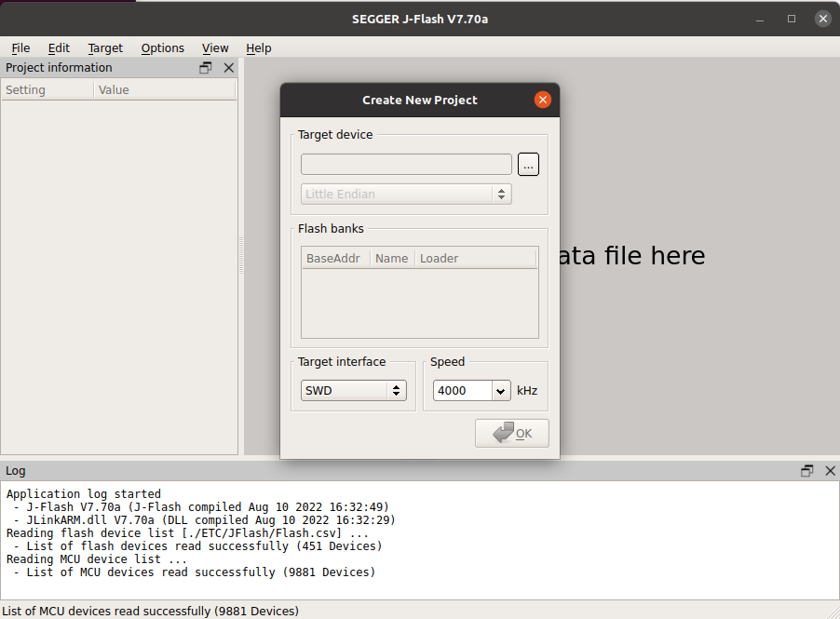The width and height of the screenshot is (840, 619).
Task: Confirm the dialog with OK button
Action: pos(512,433)
